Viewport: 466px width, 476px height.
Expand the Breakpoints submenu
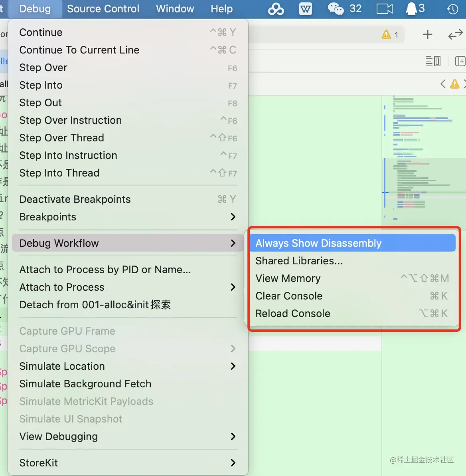pyautogui.click(x=128, y=217)
